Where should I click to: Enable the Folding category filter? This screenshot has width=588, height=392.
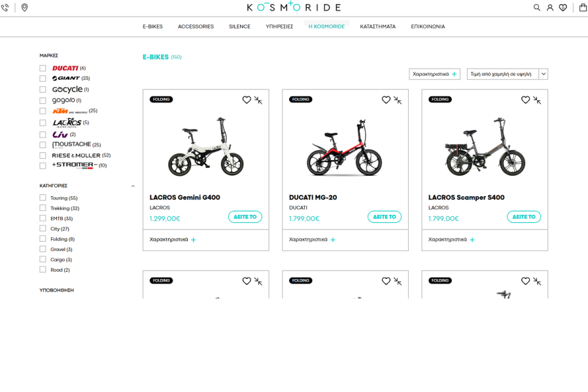point(43,238)
